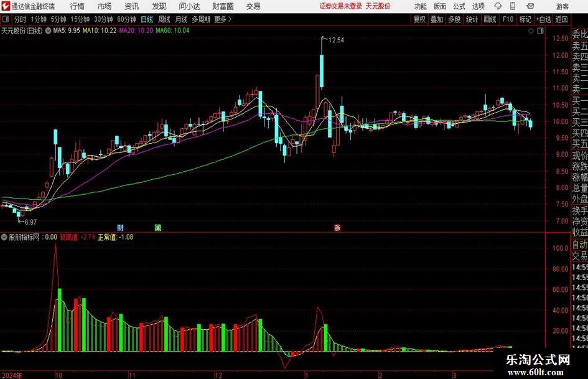The image size is (588, 379).
Task: Click the 统计 statistics button
Action: 472,19
